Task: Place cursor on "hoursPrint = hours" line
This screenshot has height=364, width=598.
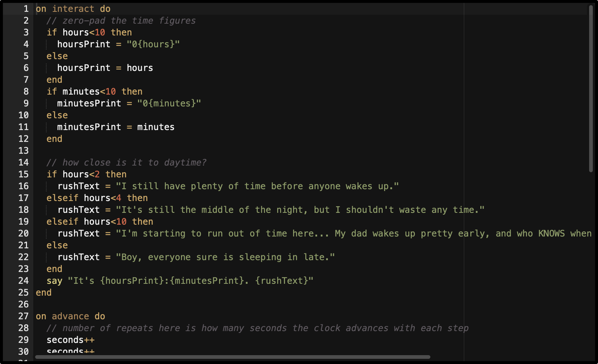Action: coord(105,68)
